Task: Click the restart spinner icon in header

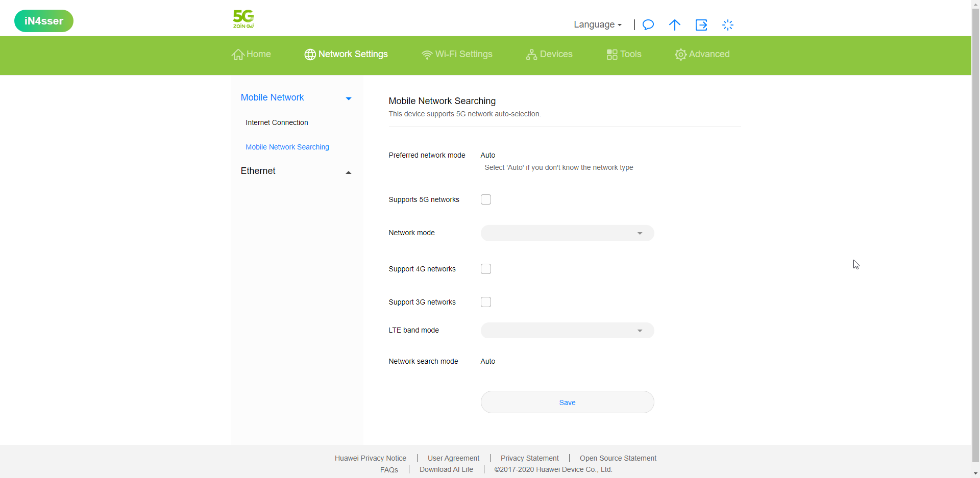Action: 727,25
